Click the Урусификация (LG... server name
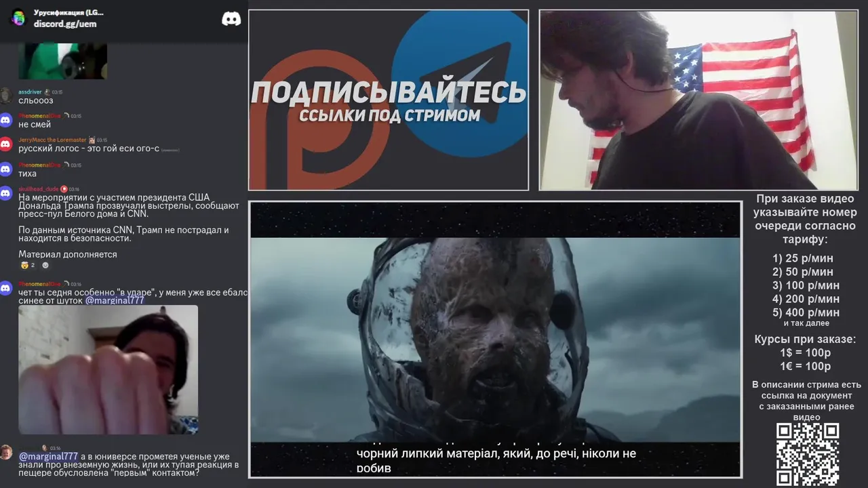The height and width of the screenshot is (488, 868). (x=68, y=12)
